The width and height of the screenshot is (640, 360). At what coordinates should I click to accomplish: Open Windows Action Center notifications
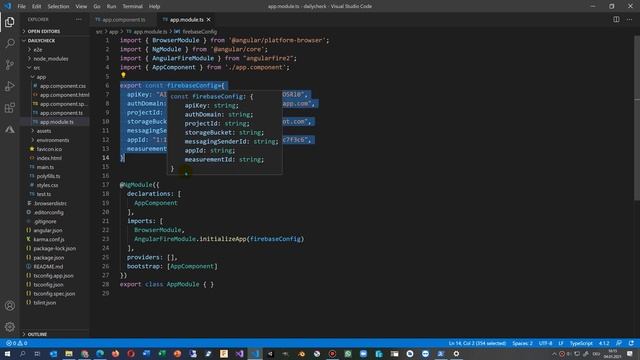pos(630,353)
